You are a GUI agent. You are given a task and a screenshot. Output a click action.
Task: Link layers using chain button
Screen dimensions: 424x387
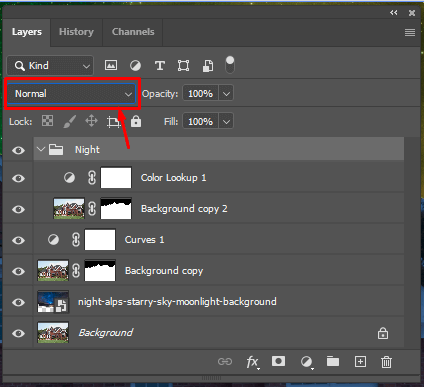pyautogui.click(x=225, y=362)
